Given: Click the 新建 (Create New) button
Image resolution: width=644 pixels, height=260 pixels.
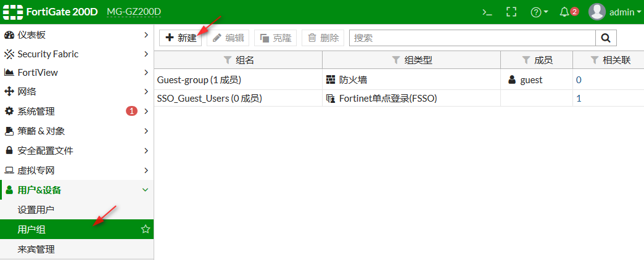Looking at the screenshot, I should point(180,38).
